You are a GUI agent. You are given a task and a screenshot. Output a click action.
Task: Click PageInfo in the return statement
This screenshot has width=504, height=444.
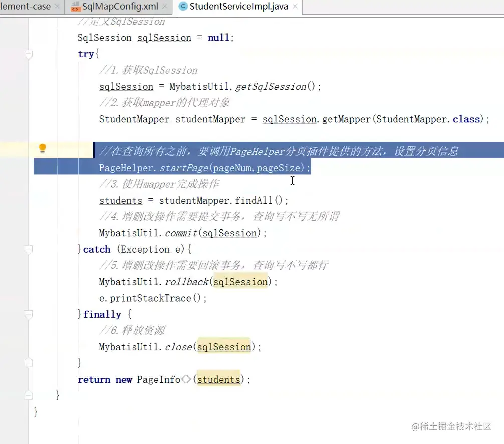[x=158, y=380]
